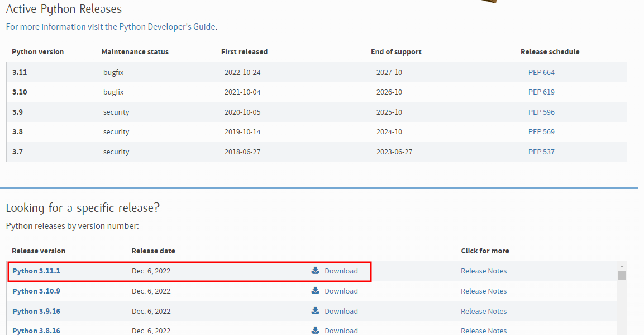This screenshot has height=335, width=644.
Task: Click end of support value 2027-10
Action: point(389,72)
